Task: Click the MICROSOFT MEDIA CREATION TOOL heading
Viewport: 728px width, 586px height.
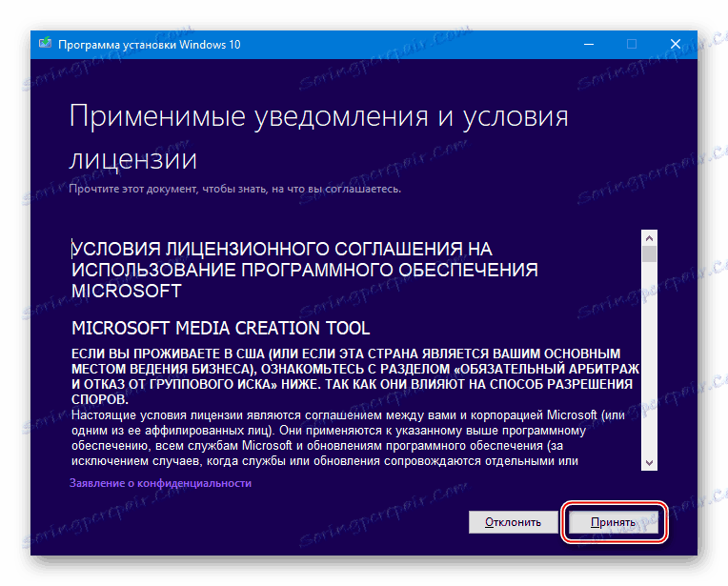Action: click(x=220, y=328)
